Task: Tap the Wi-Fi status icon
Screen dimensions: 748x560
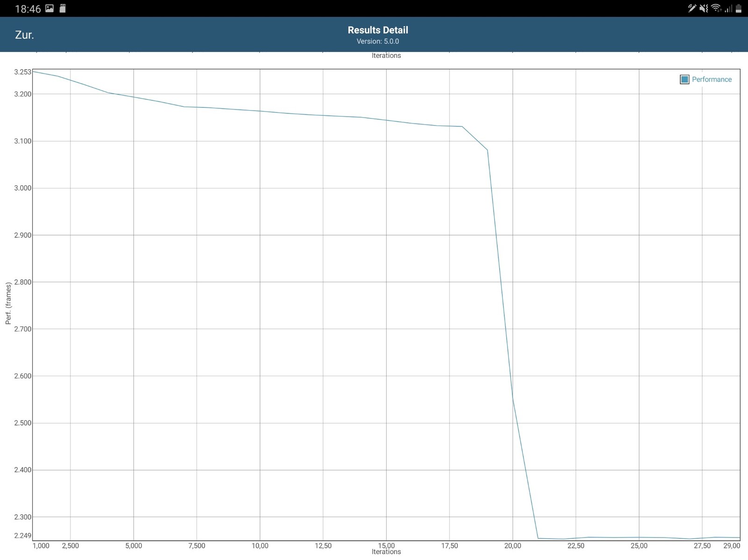Action: 716,8
